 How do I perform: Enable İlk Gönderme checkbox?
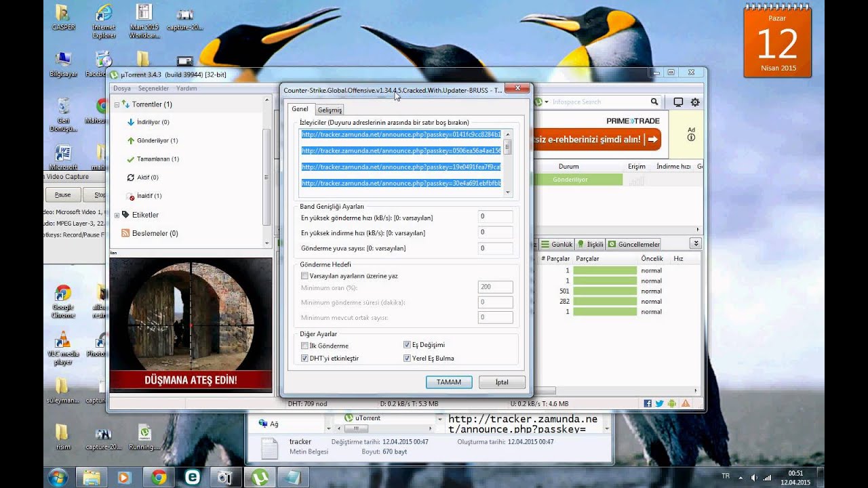(304, 346)
